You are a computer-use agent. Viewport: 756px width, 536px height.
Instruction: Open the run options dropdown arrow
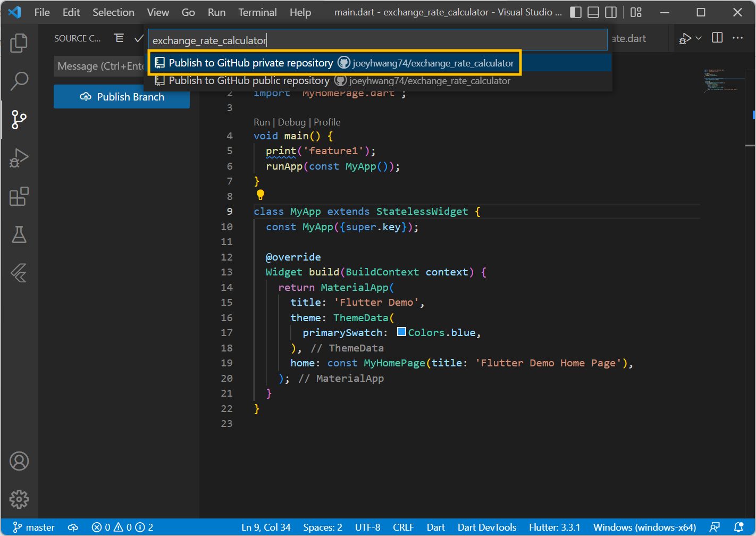[x=699, y=38]
